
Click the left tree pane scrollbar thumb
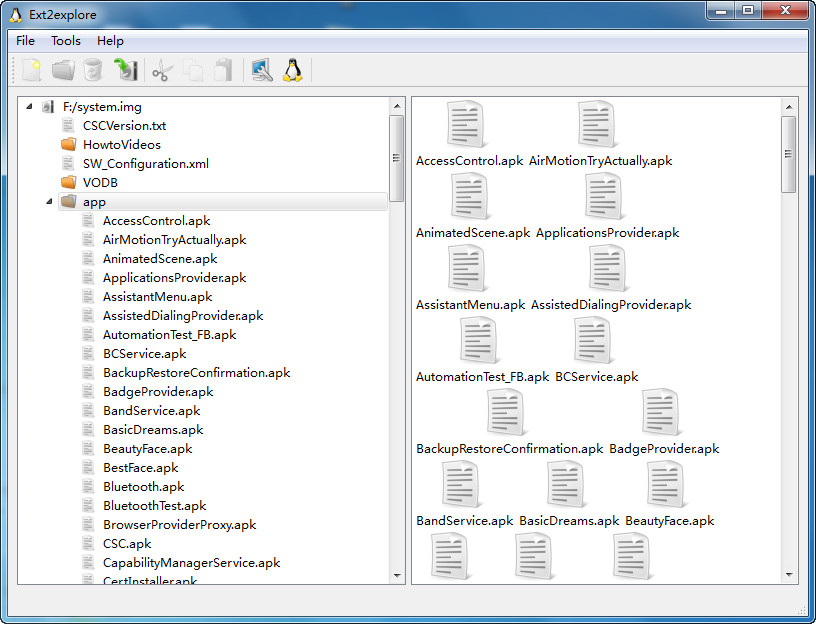397,158
